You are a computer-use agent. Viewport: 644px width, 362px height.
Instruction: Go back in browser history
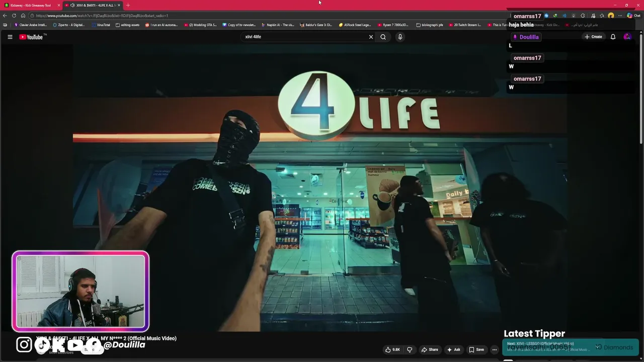pyautogui.click(x=5, y=16)
